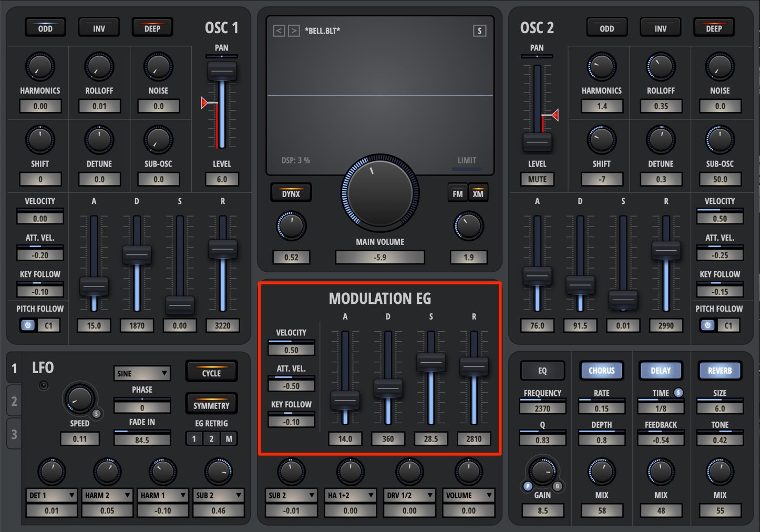
Task: Switch to LFO tab 1
Action: pyautogui.click(x=14, y=368)
